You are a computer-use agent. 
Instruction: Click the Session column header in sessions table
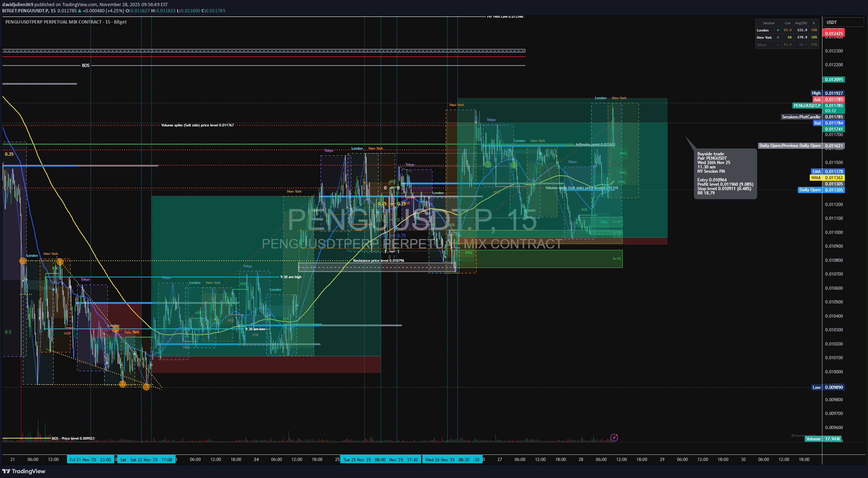click(x=769, y=23)
